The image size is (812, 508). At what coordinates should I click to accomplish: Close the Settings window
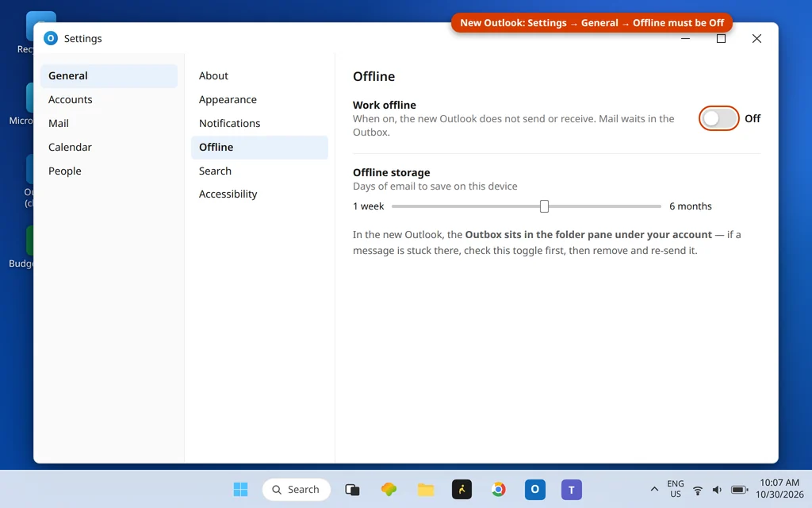[756, 38]
